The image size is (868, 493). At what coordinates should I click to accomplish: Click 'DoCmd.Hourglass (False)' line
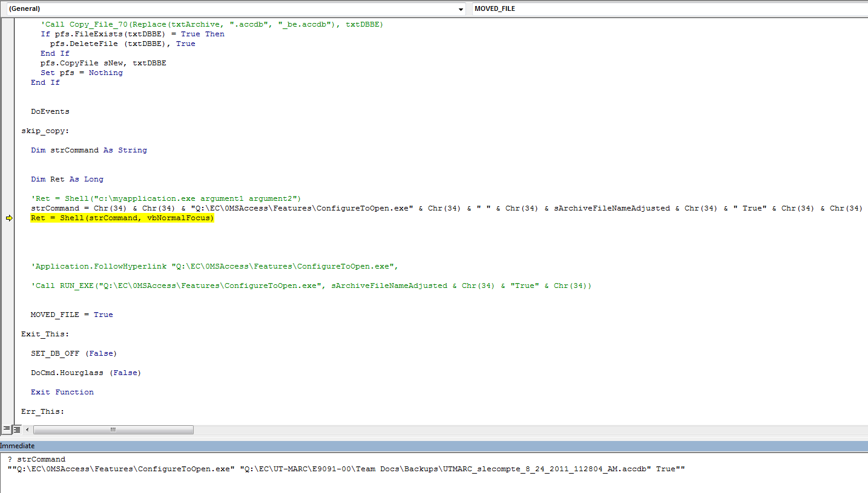(x=86, y=373)
